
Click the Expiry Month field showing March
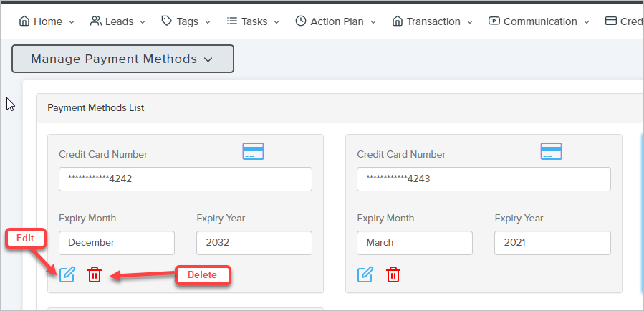click(415, 243)
